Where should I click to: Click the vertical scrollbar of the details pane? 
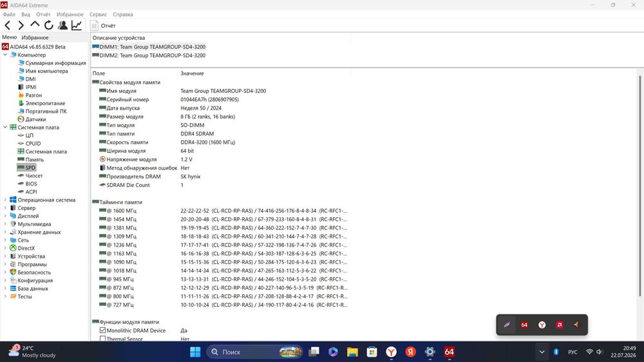pos(640,185)
